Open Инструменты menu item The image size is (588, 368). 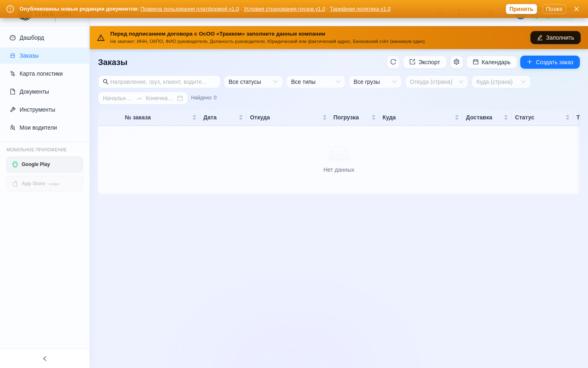coord(45,110)
